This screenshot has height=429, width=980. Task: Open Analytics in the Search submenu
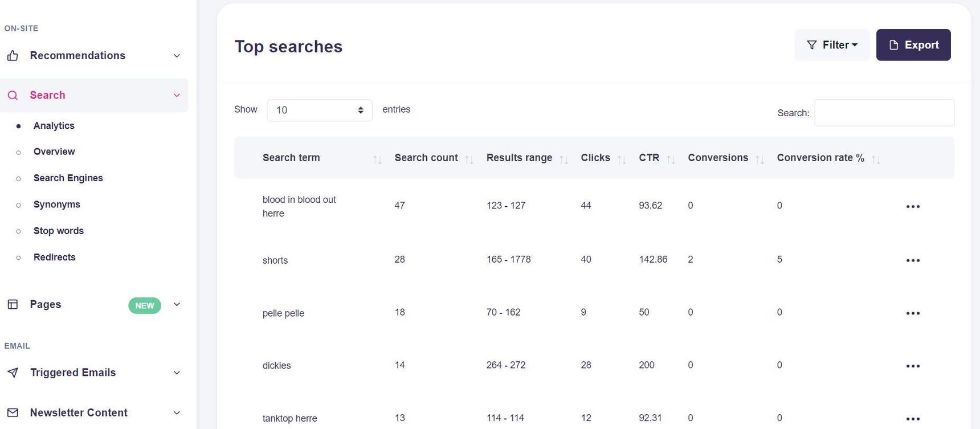point(54,126)
